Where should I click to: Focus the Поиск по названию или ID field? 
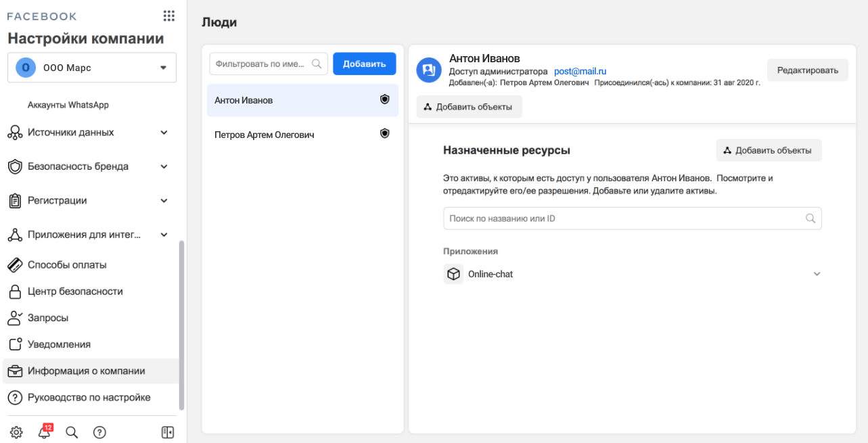coord(622,218)
